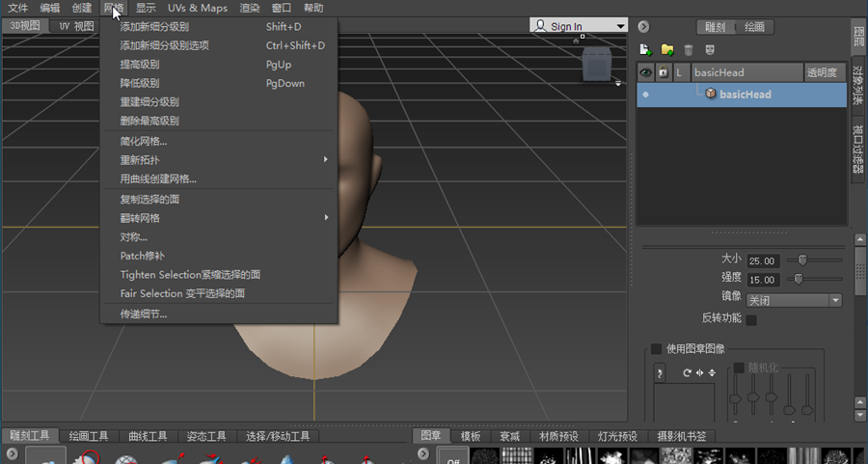The height and width of the screenshot is (464, 868).
Task: Click round arrow left of sculpt tool tray
Action: point(13,454)
